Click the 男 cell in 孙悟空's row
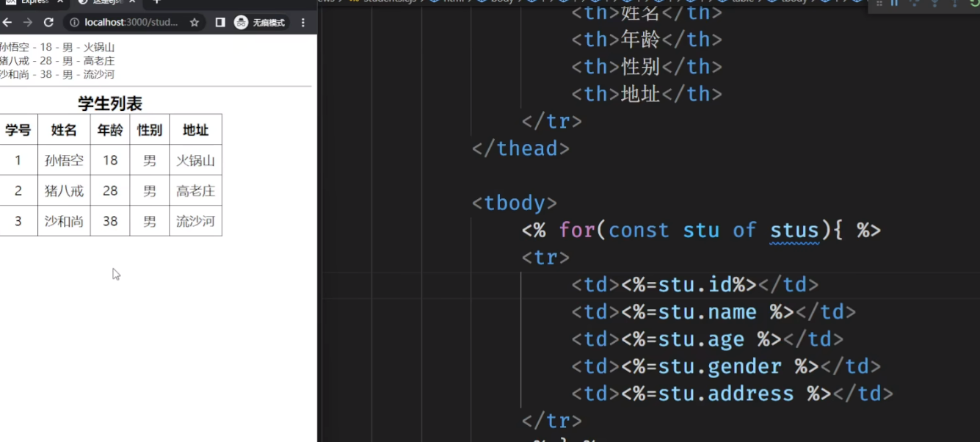The height and width of the screenshot is (442, 980). coord(150,160)
